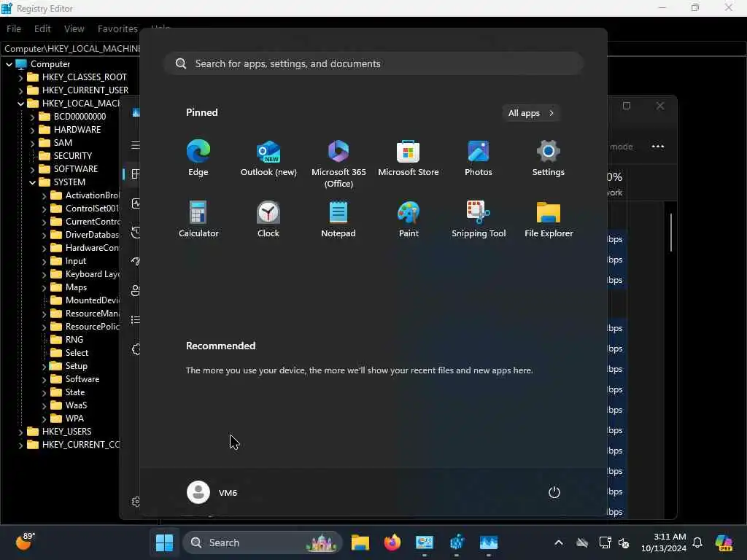Open the View menu in Registry Editor
Viewport: 747px width, 560px height.
pos(74,28)
